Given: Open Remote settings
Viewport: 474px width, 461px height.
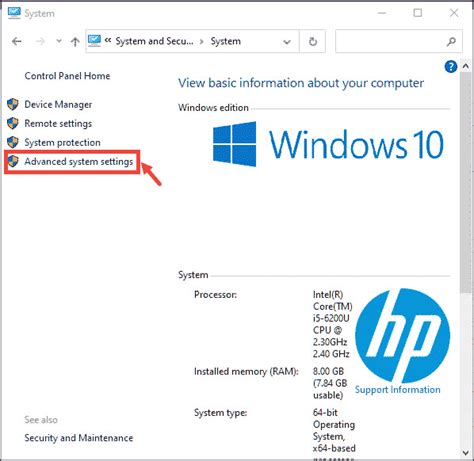Looking at the screenshot, I should coord(58,124).
